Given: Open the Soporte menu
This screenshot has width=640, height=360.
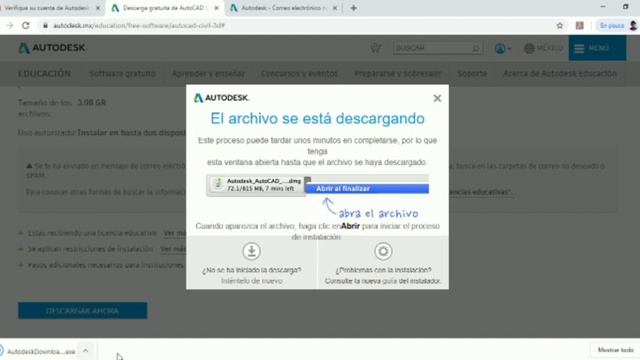Looking at the screenshot, I should 472,73.
